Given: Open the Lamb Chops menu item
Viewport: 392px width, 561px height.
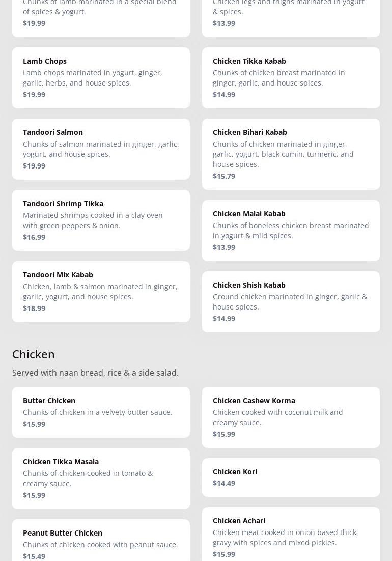Looking at the screenshot, I should [101, 77].
